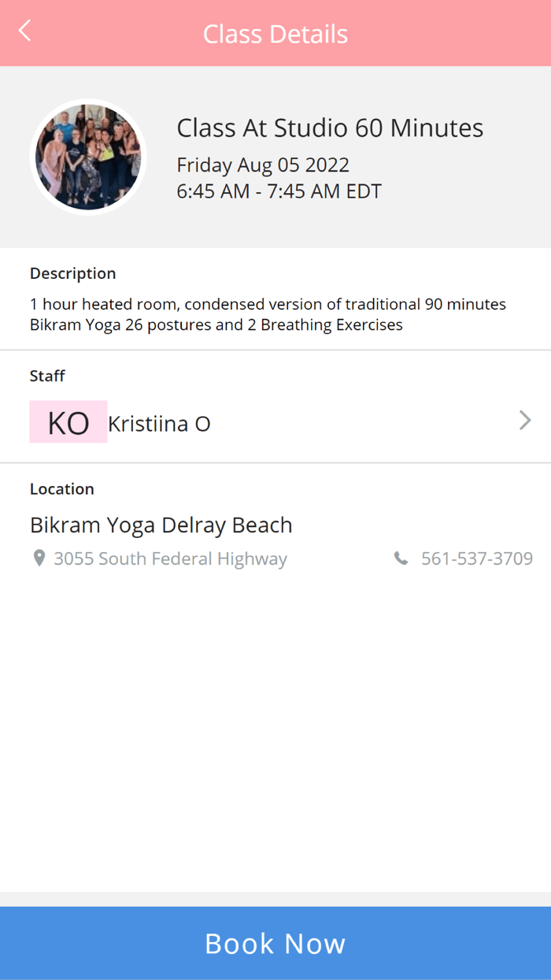
Task: Click the Class Details title bar
Action: [275, 33]
